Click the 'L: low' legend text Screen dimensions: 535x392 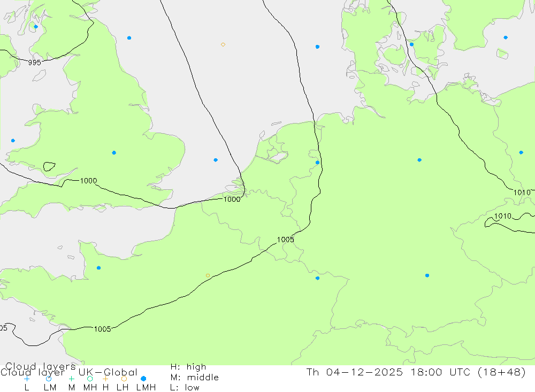185,388
